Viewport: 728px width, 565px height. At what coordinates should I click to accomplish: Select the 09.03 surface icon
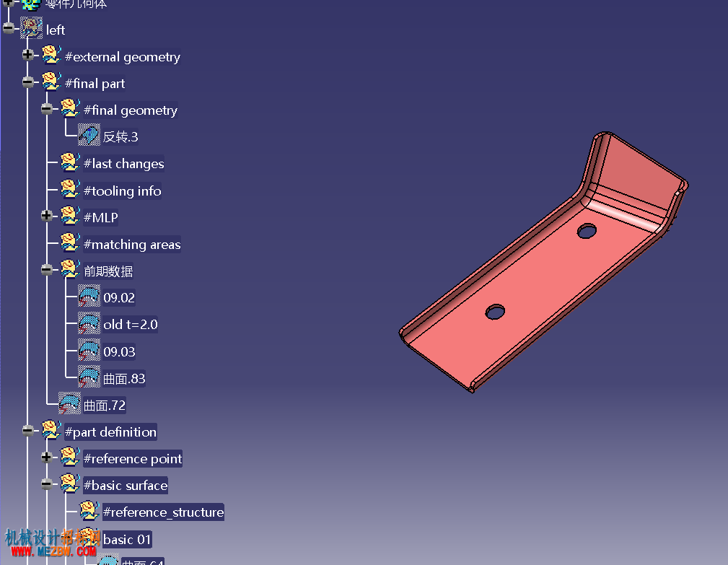coord(89,349)
